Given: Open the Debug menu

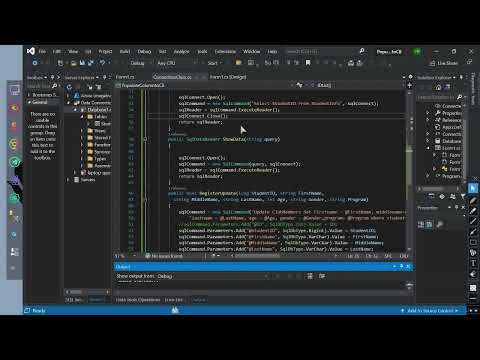Looking at the screenshot, I should click(x=144, y=52).
